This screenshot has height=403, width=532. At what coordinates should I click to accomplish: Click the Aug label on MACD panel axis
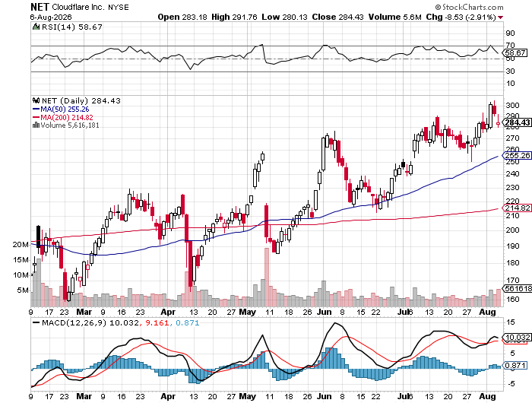487,396
